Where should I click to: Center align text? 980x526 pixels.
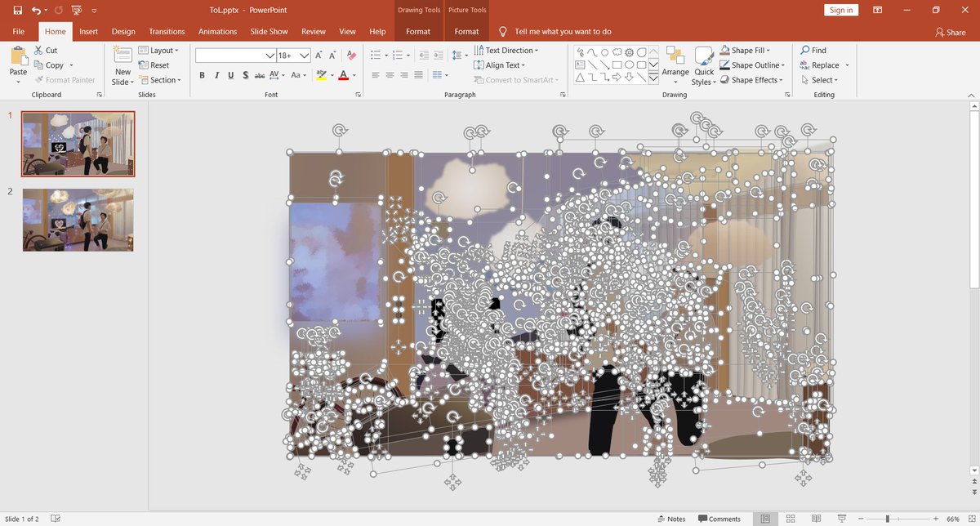pyautogui.click(x=390, y=75)
